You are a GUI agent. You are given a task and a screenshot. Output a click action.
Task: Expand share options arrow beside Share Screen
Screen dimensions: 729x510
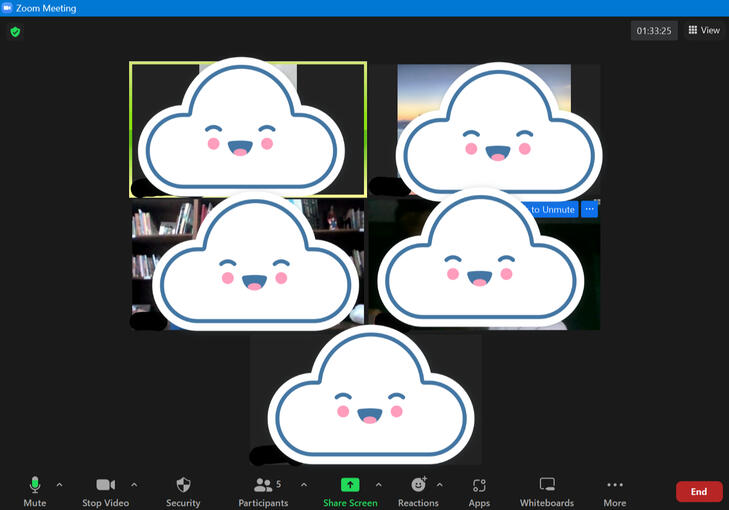point(378,485)
